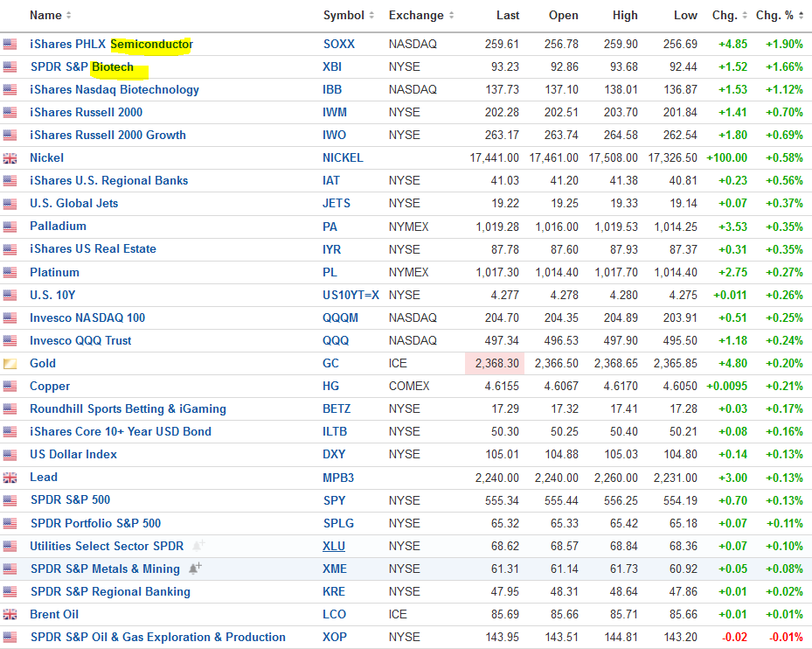
Task: Open iShares U.S. Regional Banks link
Action: (x=108, y=181)
